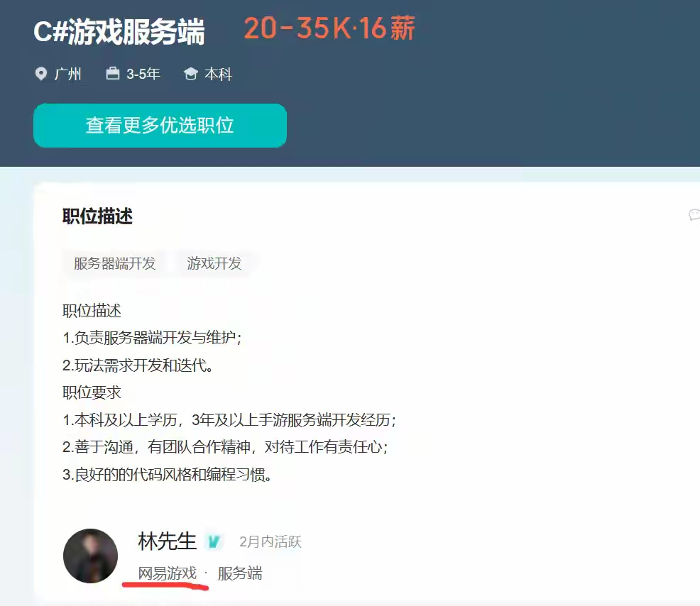Screen dimensions: 700x606
Task: Click the graduation cap icon beside 本科
Action: (x=191, y=74)
